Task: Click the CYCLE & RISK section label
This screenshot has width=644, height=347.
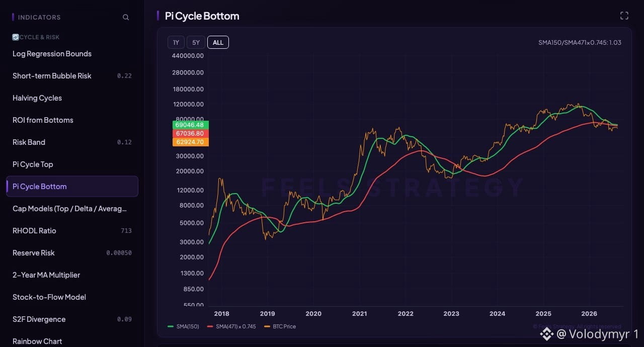Action: 40,37
